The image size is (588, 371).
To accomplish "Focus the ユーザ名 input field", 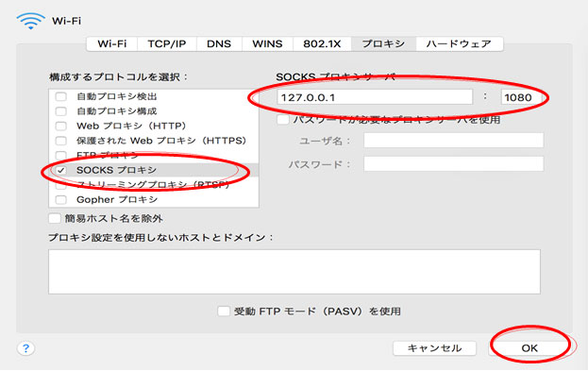I will (453, 141).
